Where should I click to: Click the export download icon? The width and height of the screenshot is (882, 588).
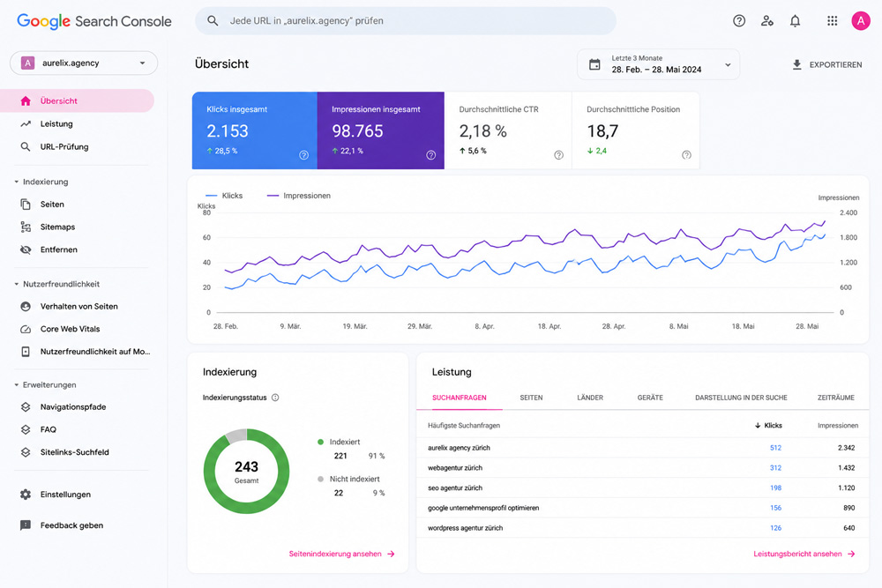(796, 64)
